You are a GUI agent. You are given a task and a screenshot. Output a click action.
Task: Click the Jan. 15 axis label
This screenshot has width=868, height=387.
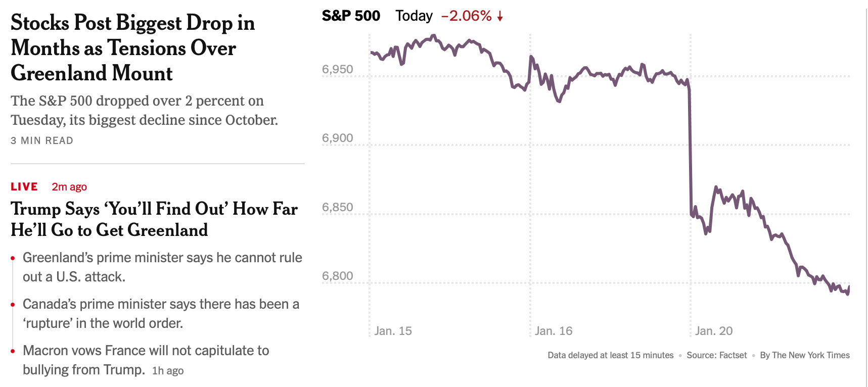coord(393,331)
